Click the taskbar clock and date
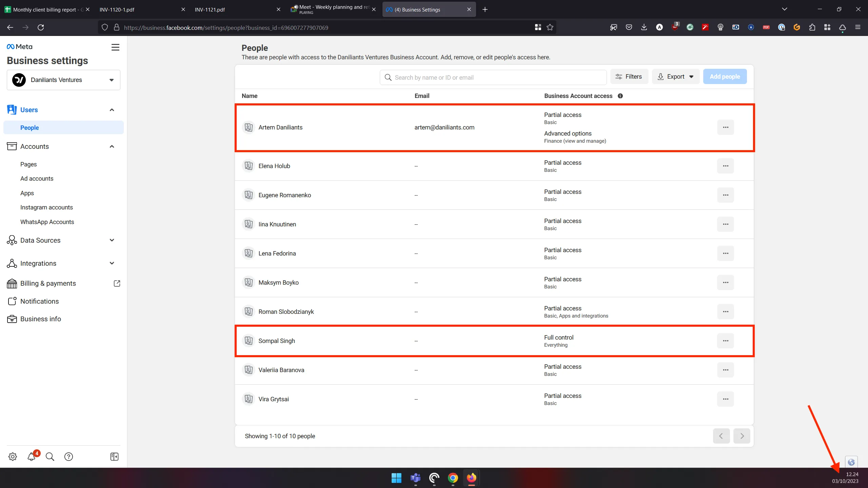868x488 pixels. (x=845, y=478)
